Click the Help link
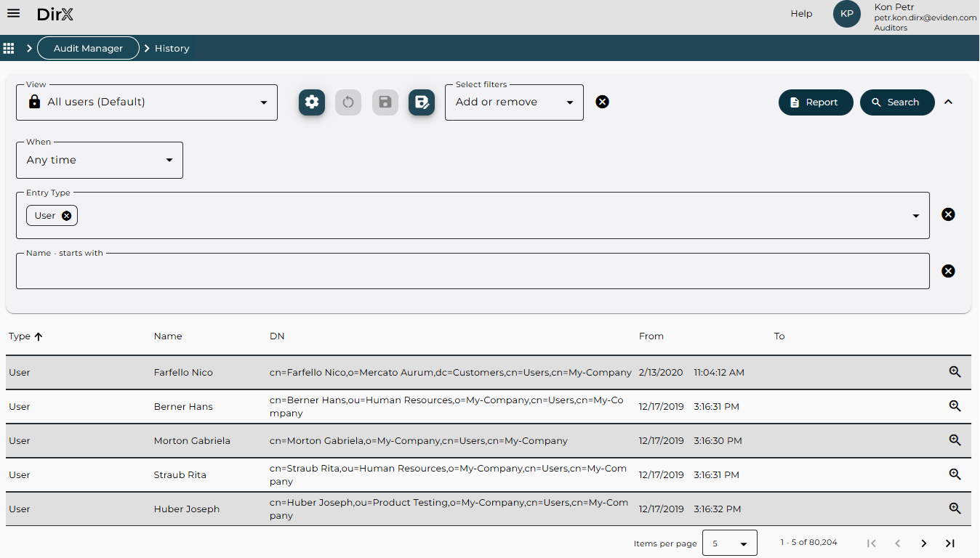 801,14
